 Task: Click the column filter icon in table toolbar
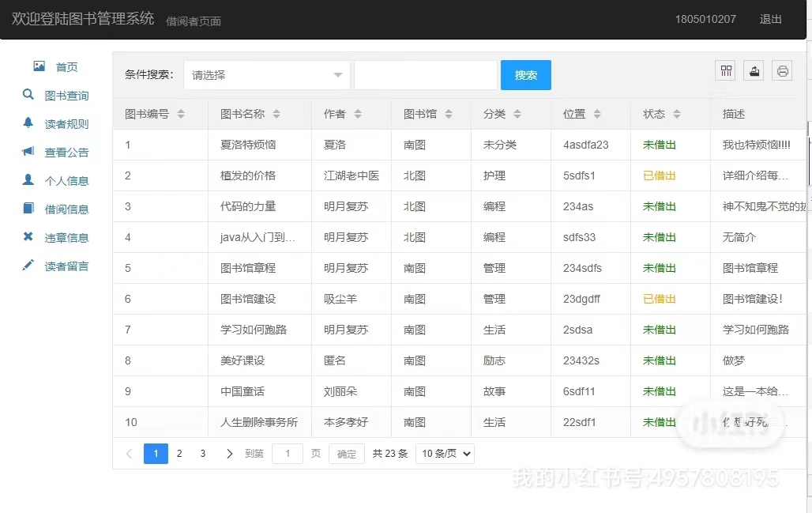tap(725, 71)
